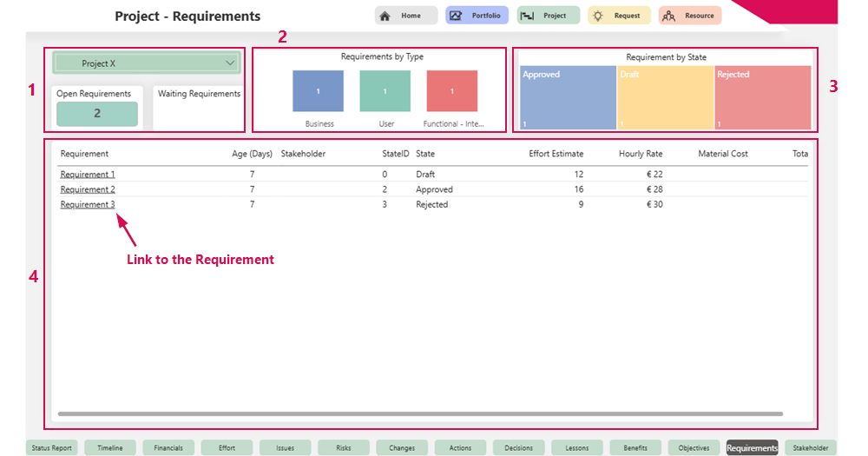Open the Requirement 2 link

tap(88, 189)
